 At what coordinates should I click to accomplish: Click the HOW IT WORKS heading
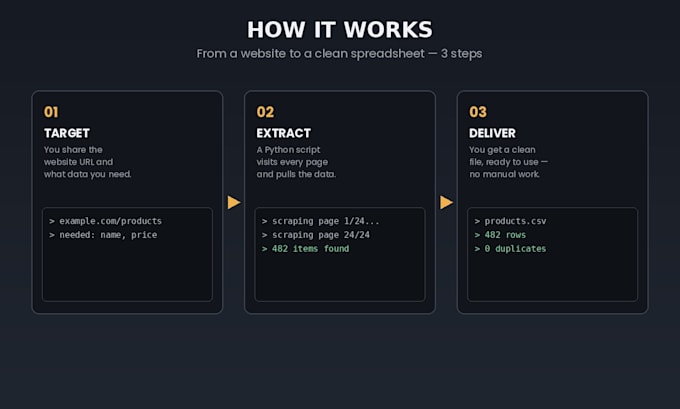[340, 29]
